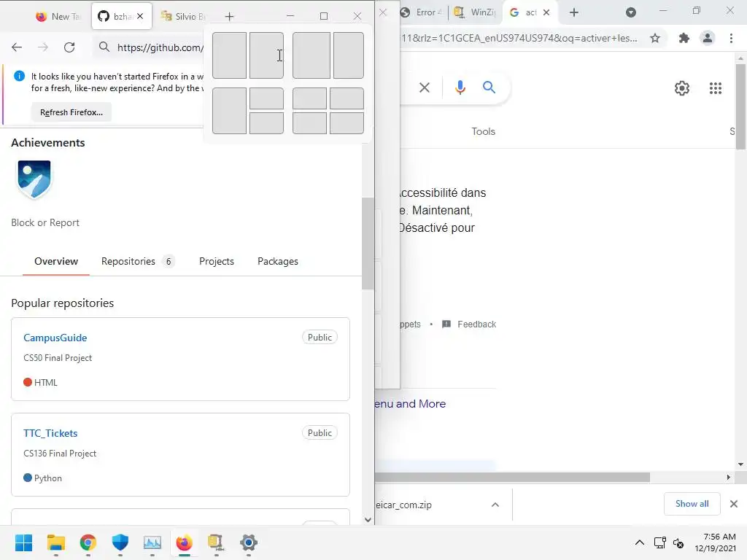
Task: Click the Firefox address bar URL
Action: click(160, 47)
